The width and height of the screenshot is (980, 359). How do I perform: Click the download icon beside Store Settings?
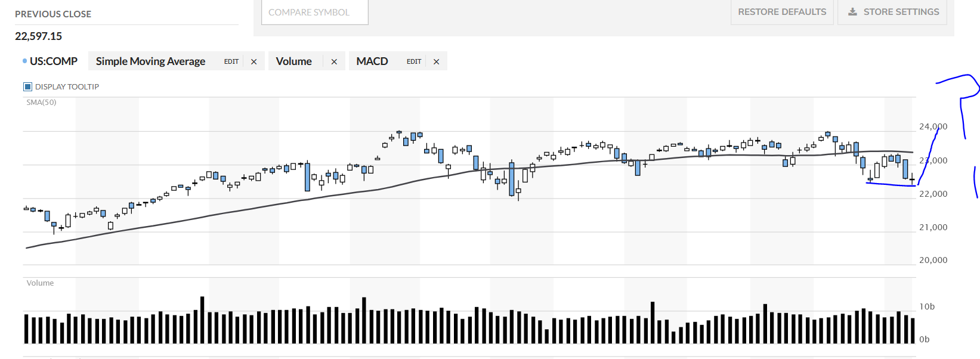853,12
